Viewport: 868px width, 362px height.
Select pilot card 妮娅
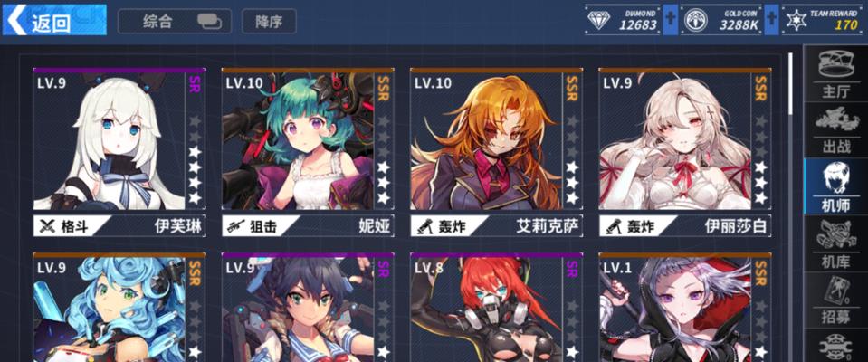click(308, 152)
